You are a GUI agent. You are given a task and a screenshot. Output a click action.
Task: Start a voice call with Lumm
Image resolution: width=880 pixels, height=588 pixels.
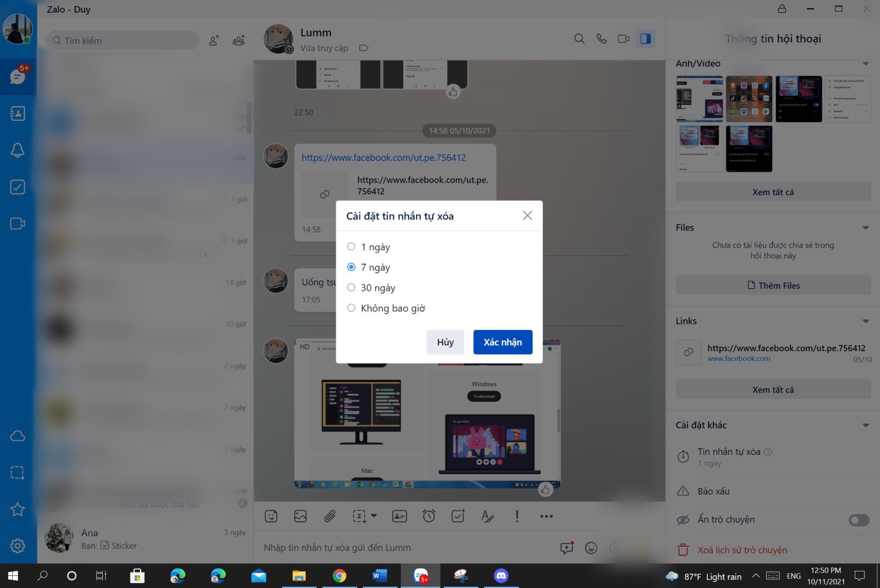point(602,39)
